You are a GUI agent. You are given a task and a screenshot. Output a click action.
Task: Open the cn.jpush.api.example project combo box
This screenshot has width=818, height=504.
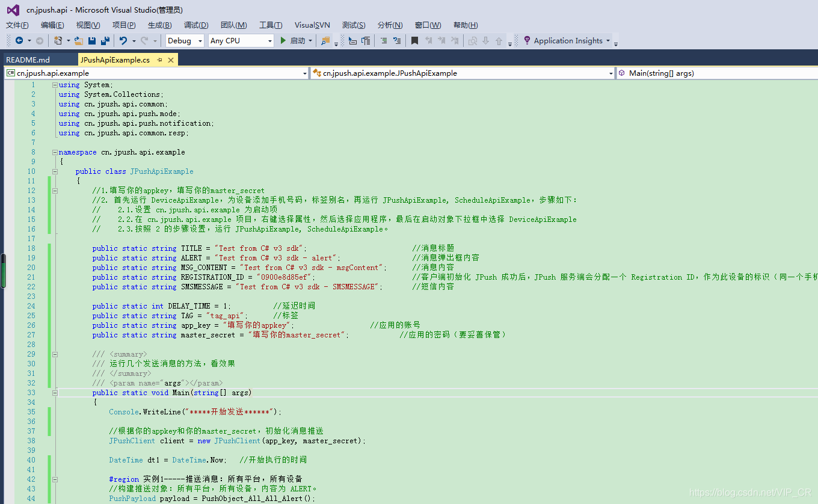click(x=156, y=73)
